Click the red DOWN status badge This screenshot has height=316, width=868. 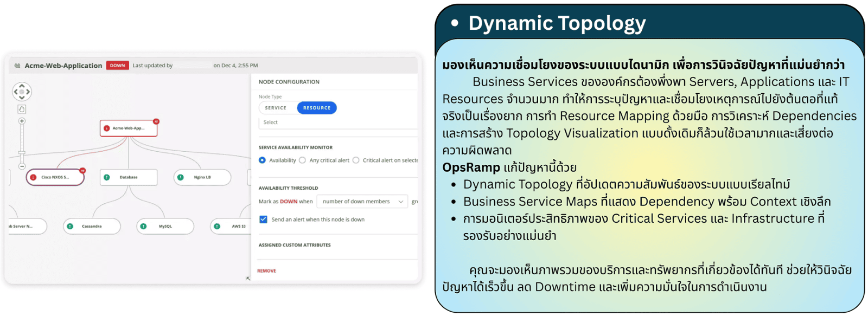117,66
